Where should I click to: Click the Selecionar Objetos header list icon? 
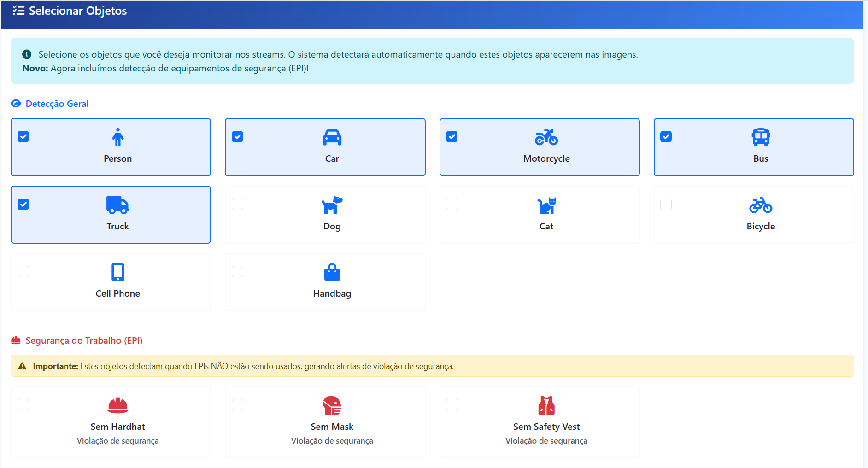18,10
